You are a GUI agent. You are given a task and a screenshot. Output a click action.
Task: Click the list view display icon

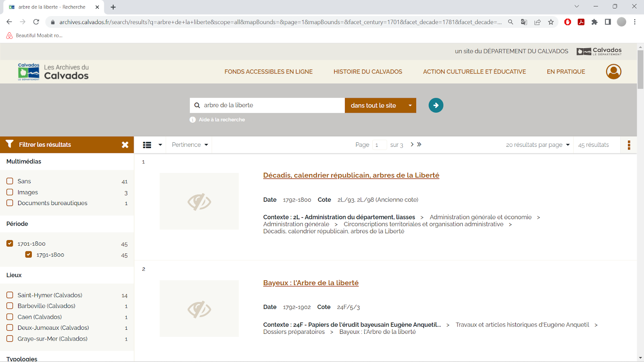point(147,145)
